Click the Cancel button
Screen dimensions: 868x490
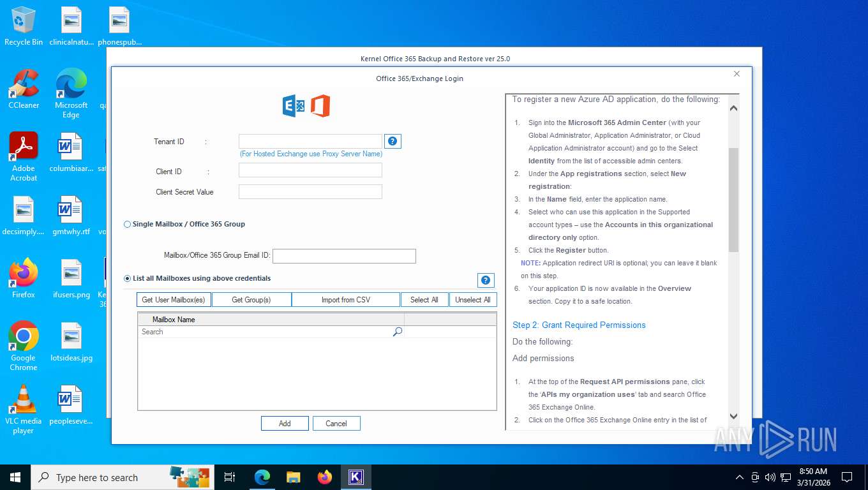[336, 424]
